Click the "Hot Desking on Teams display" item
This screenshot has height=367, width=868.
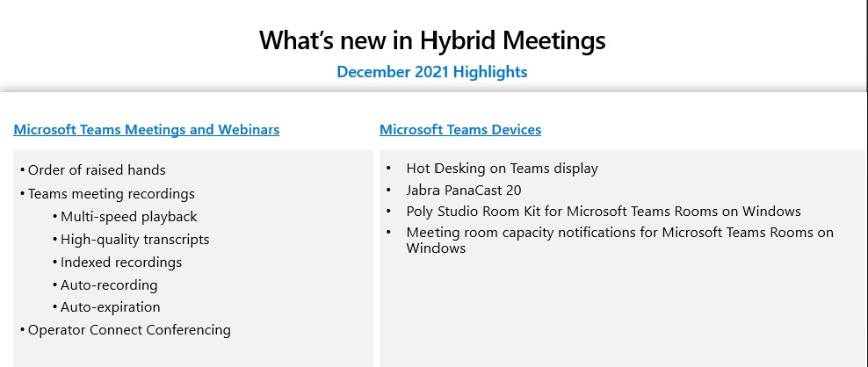coord(502,169)
